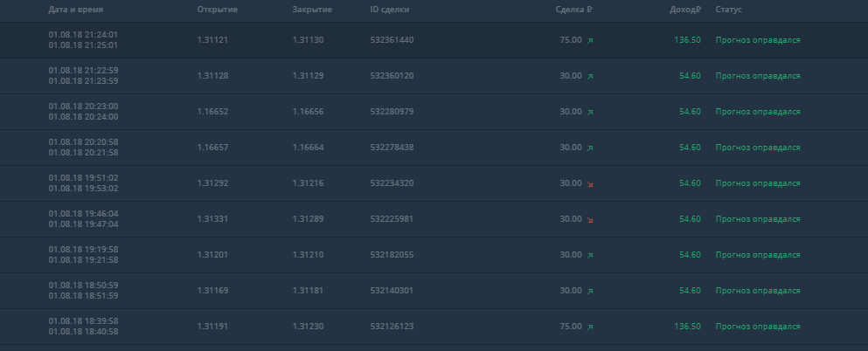Click the 01.08.18 21:24:01 timestamp
Screen dimensions: 868x351
(83, 34)
